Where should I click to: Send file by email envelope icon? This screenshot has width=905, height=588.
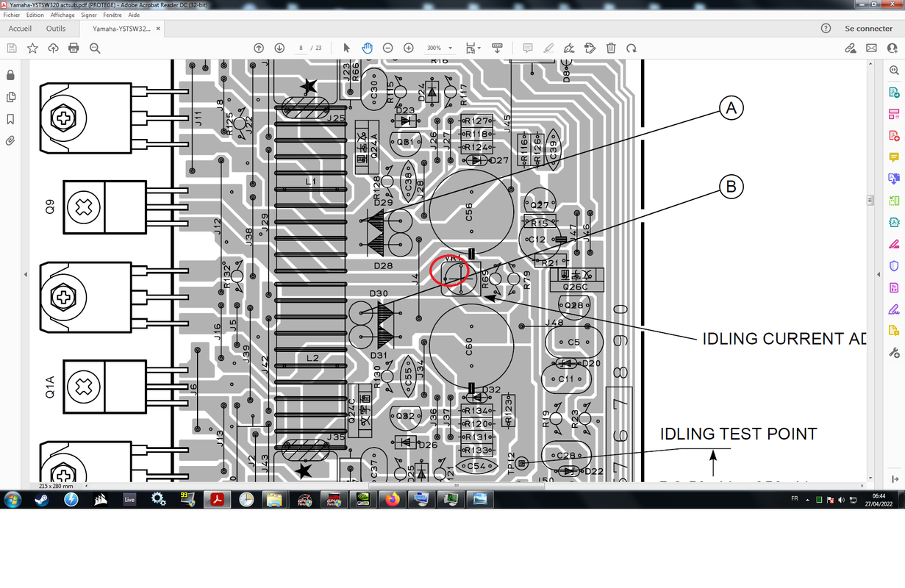871,48
